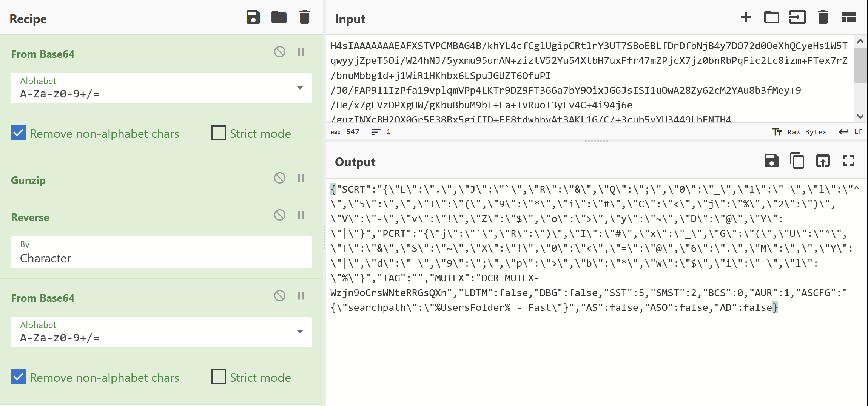The width and height of the screenshot is (868, 406).
Task: Open the Alphabet dropdown of second From Base64
Action: click(300, 332)
